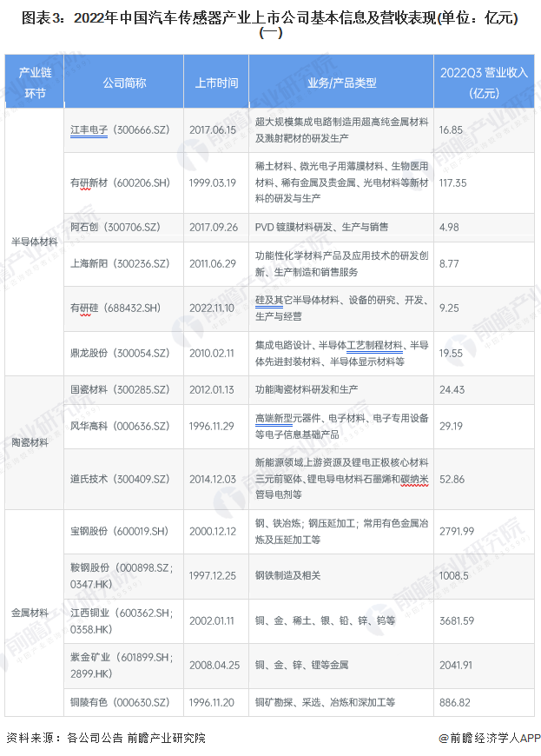The height and width of the screenshot is (756, 541).
Task: Click listing date 2022.11.10
Action: [x=212, y=308]
